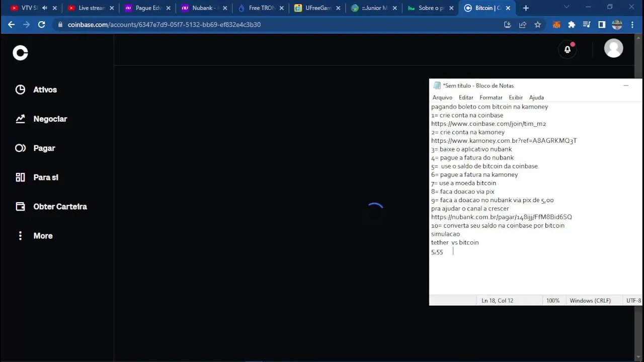Click Obter Carteira label

pyautogui.click(x=60, y=206)
